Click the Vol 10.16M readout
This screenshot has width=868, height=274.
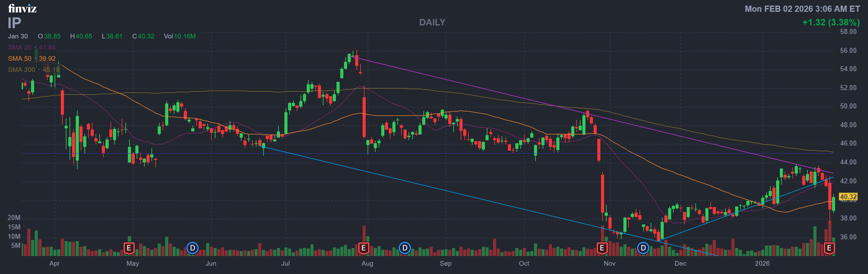pos(180,36)
